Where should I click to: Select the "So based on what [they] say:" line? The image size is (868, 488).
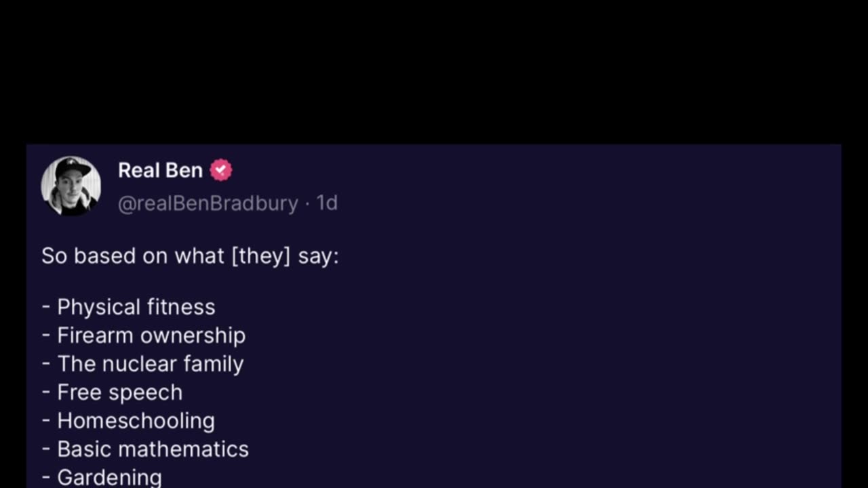[x=190, y=256]
